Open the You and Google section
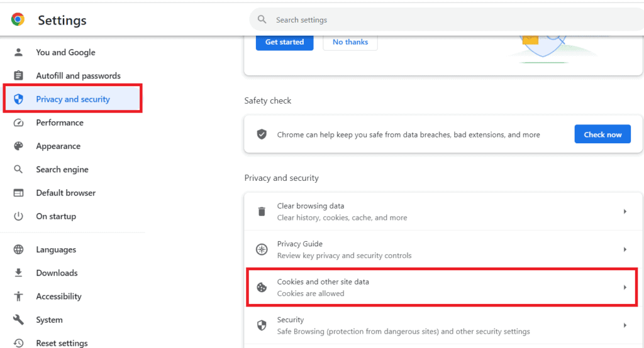Image resolution: width=644 pixels, height=348 pixels. click(65, 53)
